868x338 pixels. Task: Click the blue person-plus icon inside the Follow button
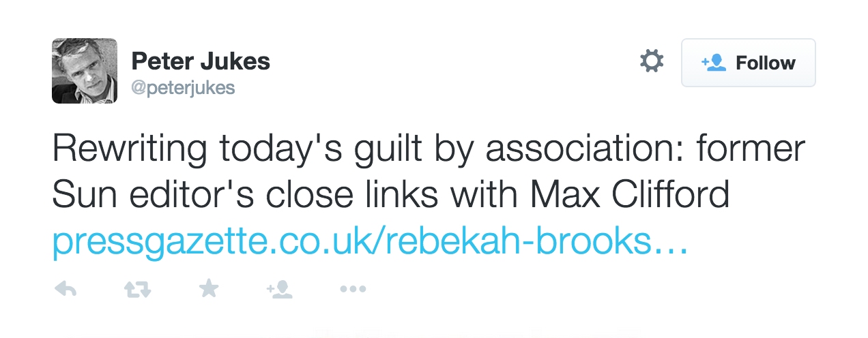tap(712, 63)
